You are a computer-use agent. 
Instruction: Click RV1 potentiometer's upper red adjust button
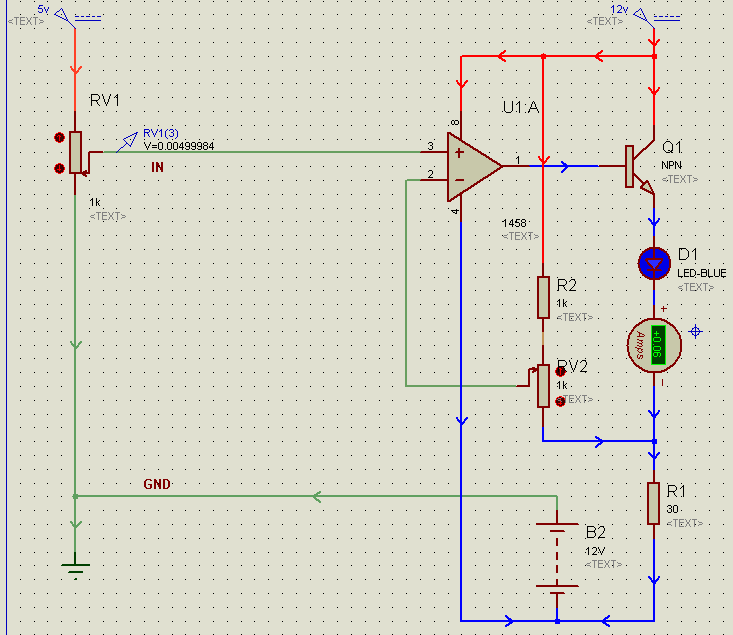60,137
